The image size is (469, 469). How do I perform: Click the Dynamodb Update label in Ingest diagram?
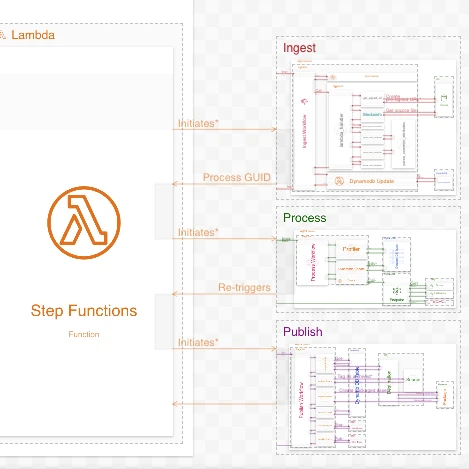(x=372, y=181)
